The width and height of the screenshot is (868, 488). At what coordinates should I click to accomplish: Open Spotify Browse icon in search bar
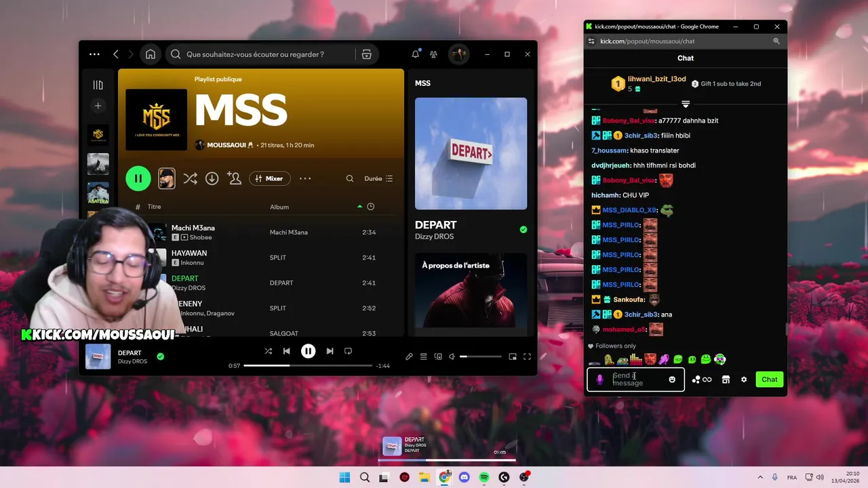click(367, 54)
